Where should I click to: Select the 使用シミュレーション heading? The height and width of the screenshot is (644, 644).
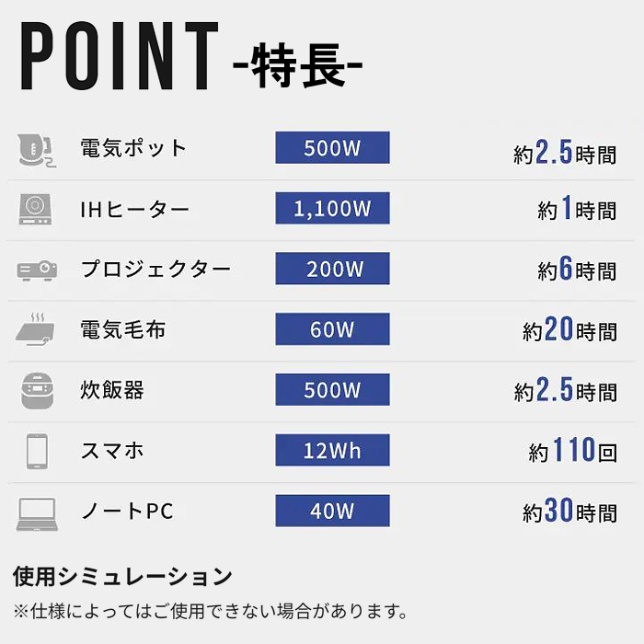coord(122,576)
